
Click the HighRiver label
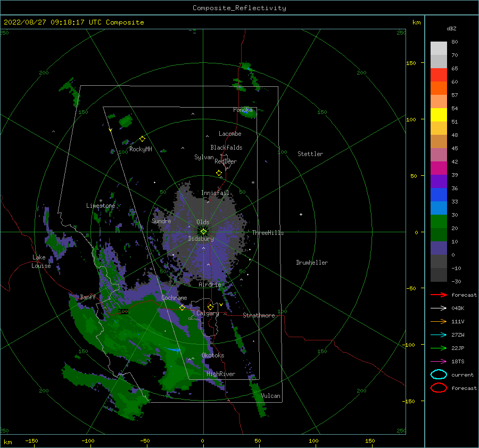(x=221, y=374)
